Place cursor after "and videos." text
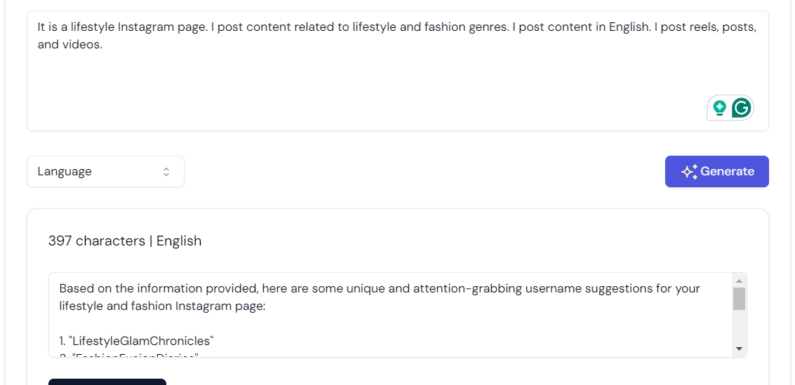 point(103,45)
